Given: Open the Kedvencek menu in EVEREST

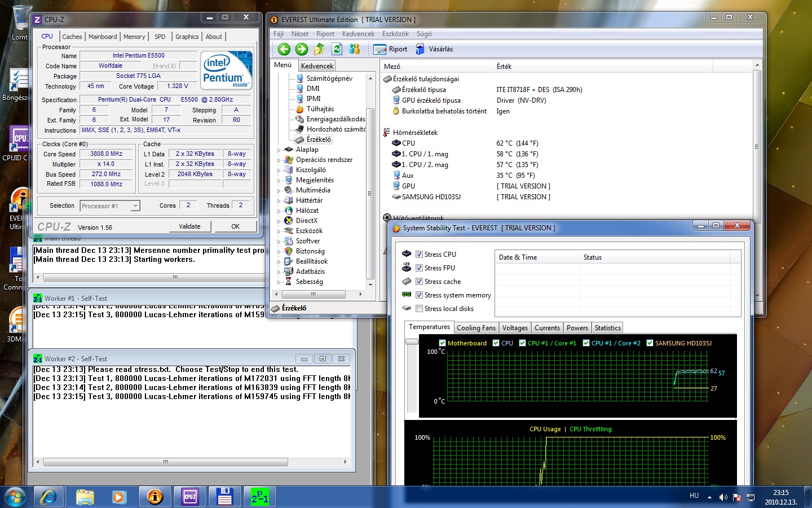Looking at the screenshot, I should pyautogui.click(x=358, y=34).
